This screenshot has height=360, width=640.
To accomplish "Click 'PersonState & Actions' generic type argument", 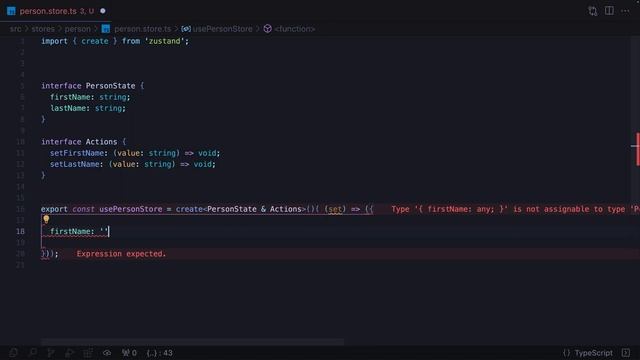I will [x=254, y=209].
